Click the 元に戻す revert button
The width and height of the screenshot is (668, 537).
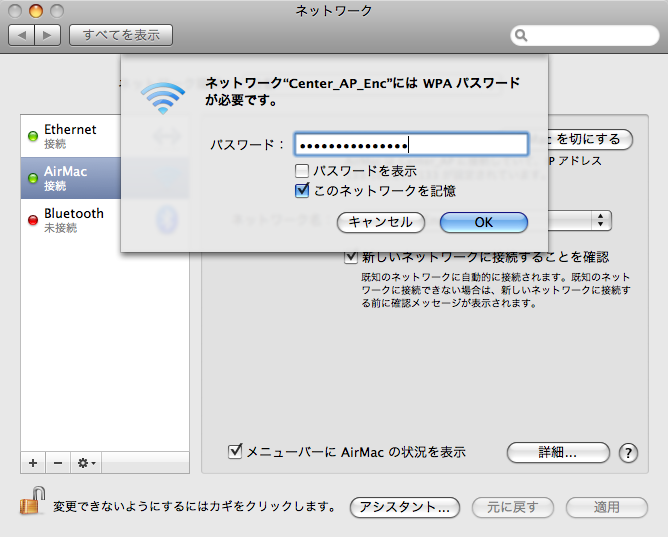[x=513, y=507]
